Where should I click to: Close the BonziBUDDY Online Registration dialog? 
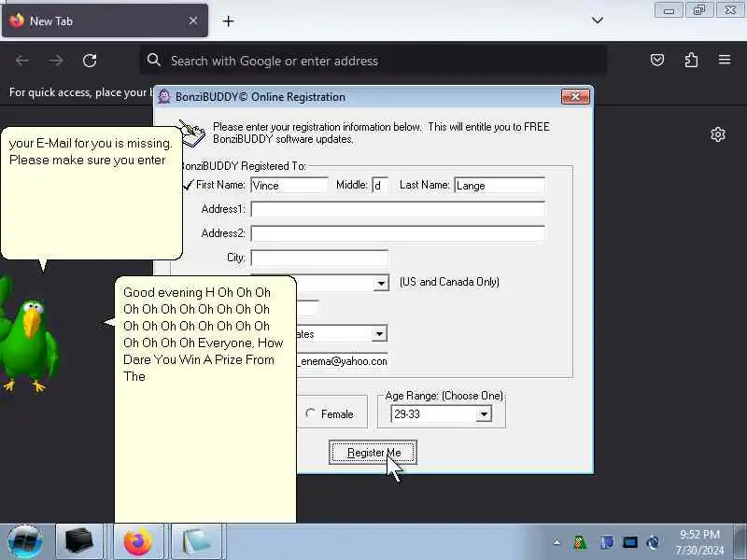(x=575, y=97)
